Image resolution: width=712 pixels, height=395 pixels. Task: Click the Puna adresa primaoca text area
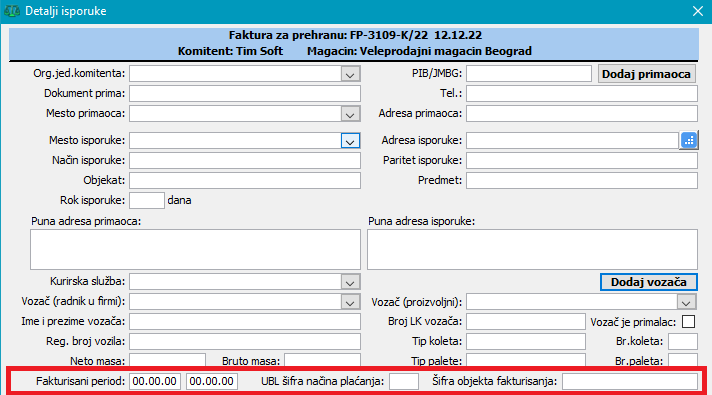(x=195, y=249)
